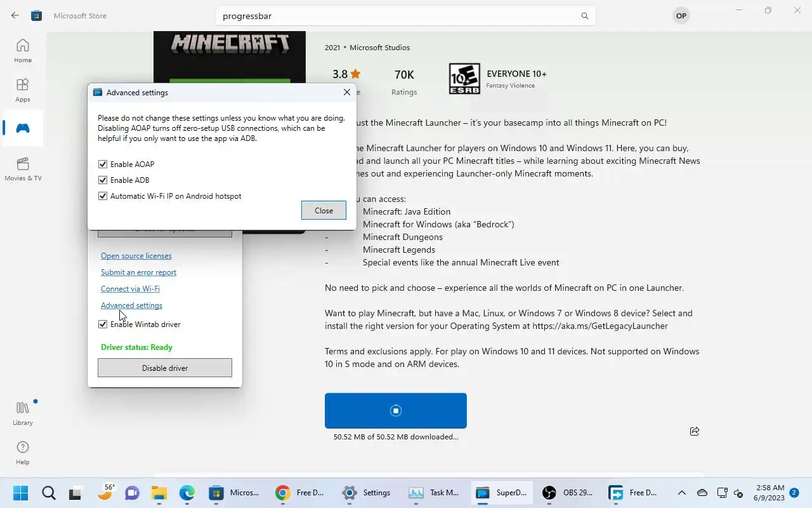Click Submit an error report link

[x=139, y=272]
